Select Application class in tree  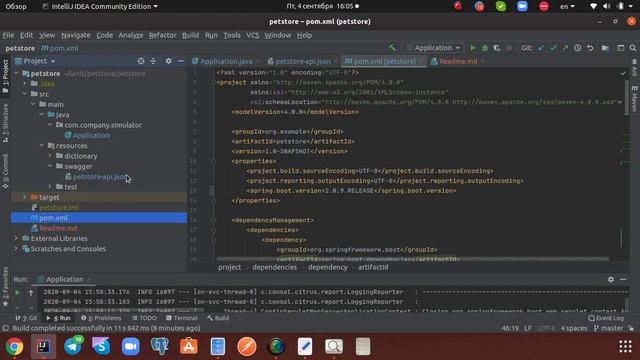coord(91,135)
